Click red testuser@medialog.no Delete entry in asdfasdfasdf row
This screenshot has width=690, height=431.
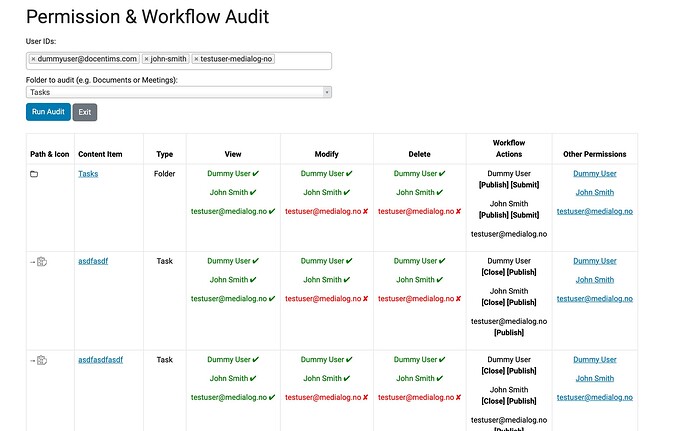pos(419,398)
